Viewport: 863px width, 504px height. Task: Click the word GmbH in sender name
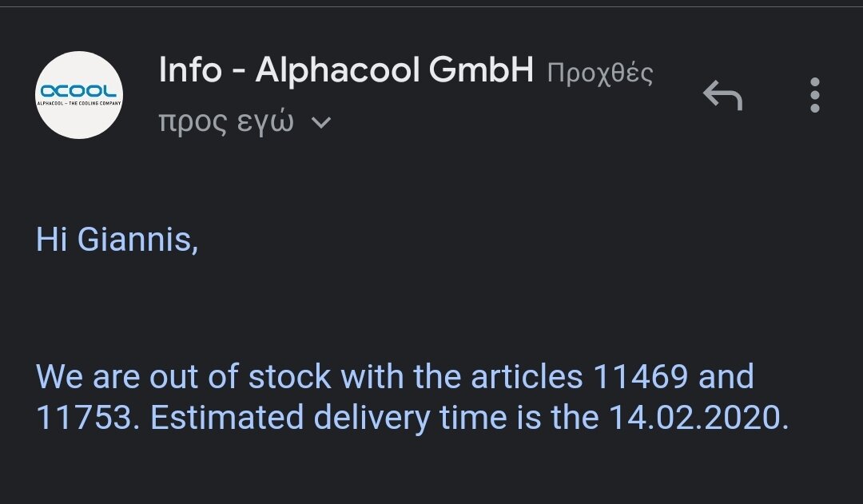pos(481,70)
